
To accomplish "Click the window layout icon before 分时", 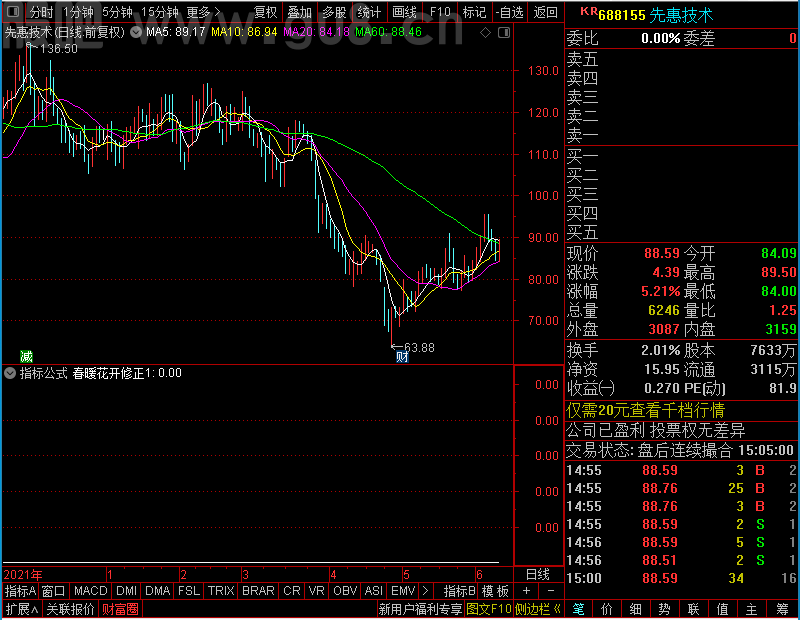I will (x=13, y=11).
